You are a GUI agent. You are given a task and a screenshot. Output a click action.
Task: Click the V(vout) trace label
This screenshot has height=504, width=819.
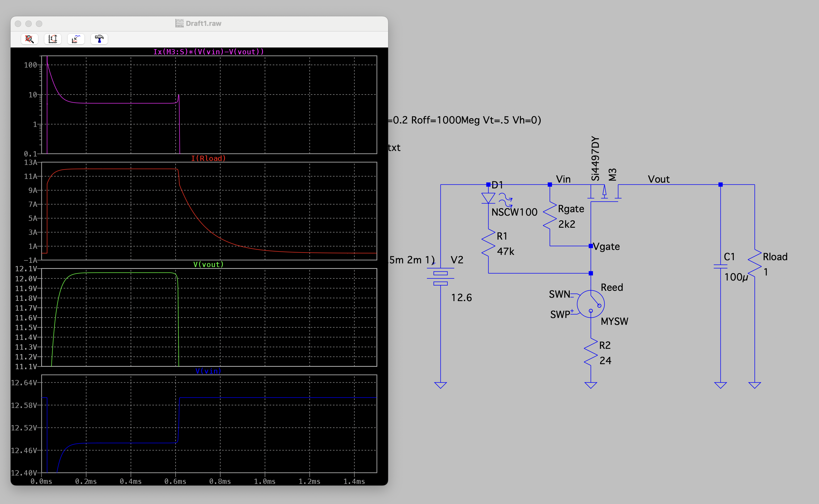[x=208, y=264]
